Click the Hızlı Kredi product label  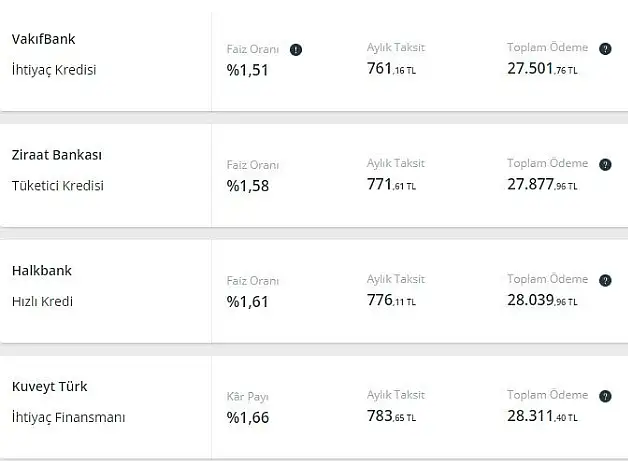(42, 301)
